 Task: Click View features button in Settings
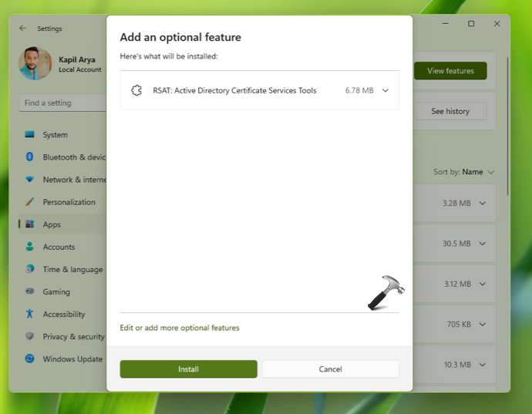450,71
